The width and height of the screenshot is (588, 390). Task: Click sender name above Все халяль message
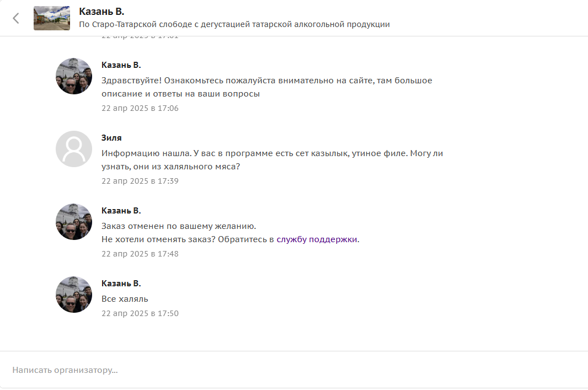(121, 284)
